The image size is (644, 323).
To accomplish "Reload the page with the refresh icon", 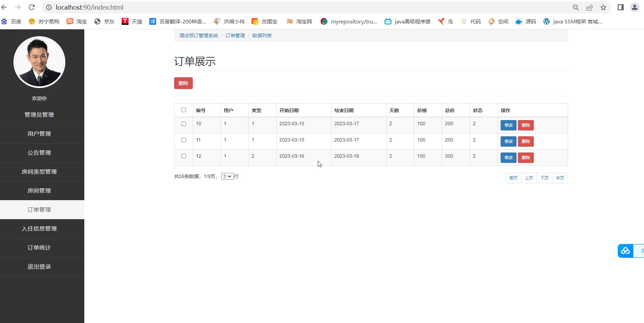I will [32, 7].
